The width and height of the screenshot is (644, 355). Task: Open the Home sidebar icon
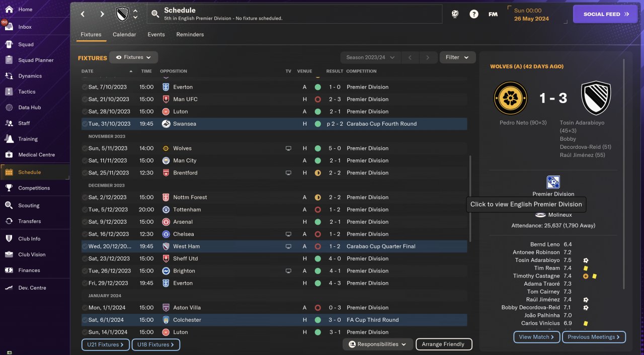9,9
